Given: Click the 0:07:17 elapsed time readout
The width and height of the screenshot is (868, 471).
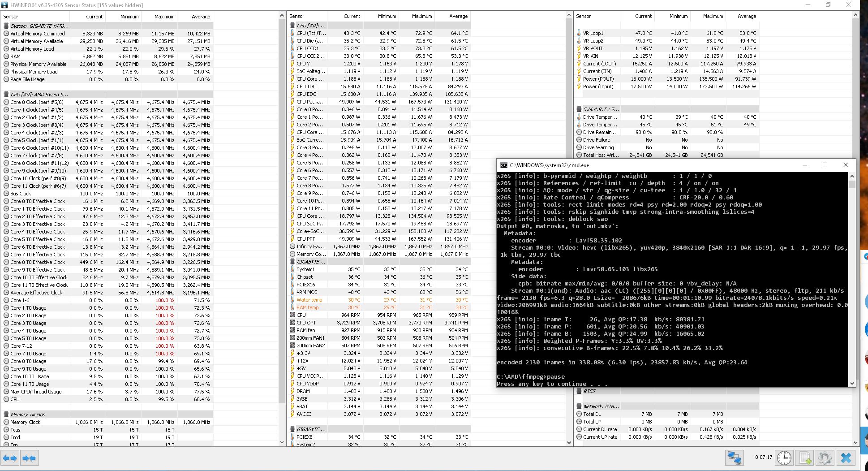Looking at the screenshot, I should tap(764, 458).
